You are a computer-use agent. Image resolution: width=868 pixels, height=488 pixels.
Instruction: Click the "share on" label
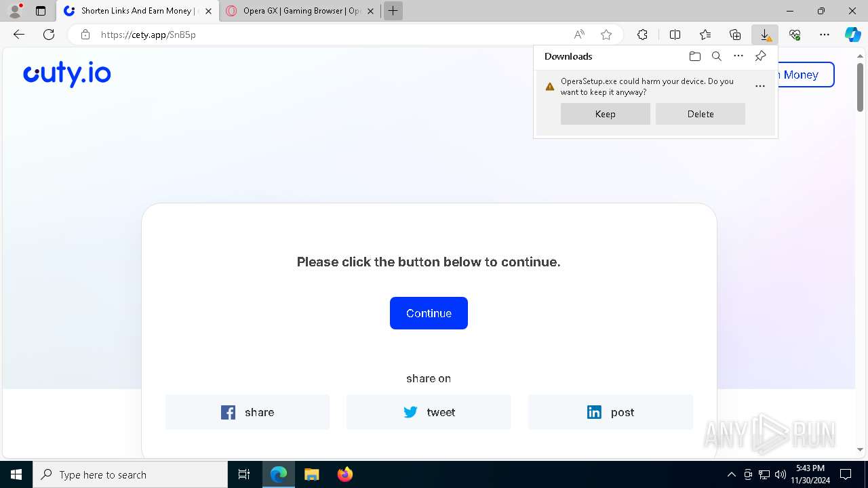429,378
